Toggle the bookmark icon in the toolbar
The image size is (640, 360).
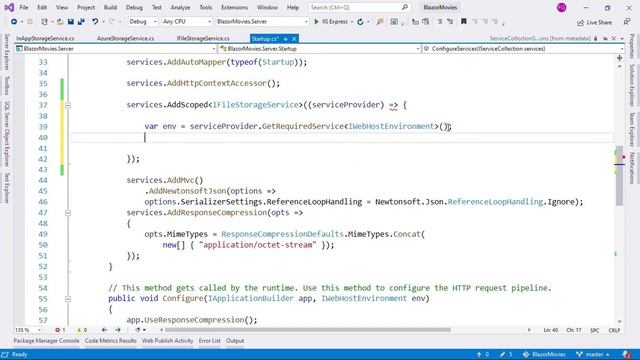tap(464, 21)
